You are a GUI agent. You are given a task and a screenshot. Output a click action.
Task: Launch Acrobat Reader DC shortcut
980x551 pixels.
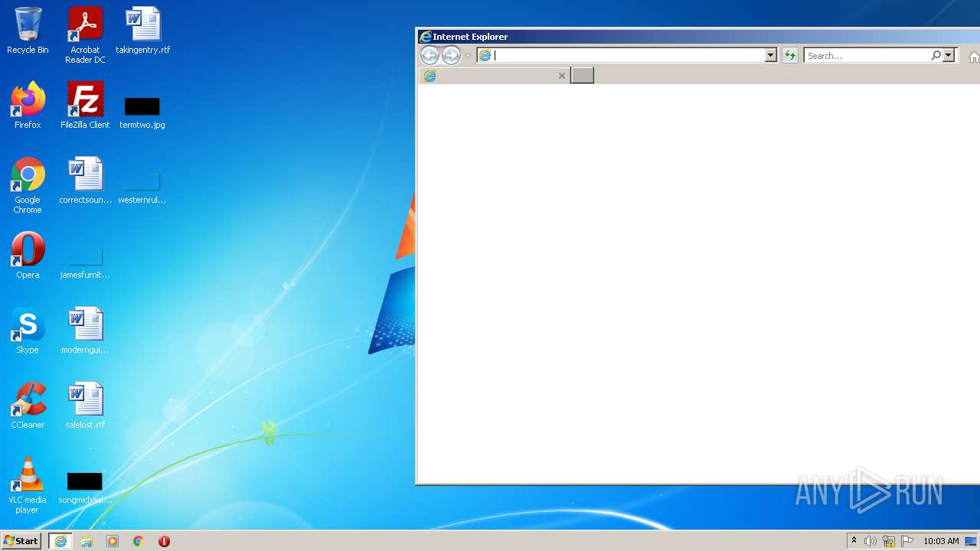tap(85, 35)
